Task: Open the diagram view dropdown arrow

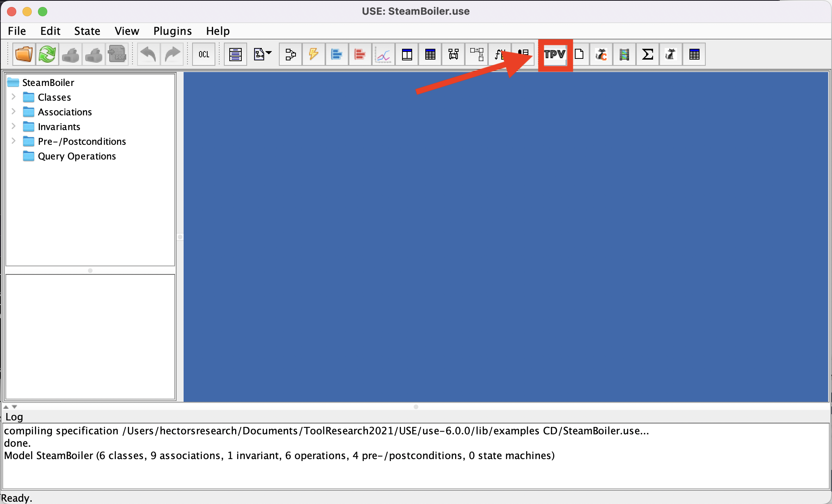Action: 269,53
